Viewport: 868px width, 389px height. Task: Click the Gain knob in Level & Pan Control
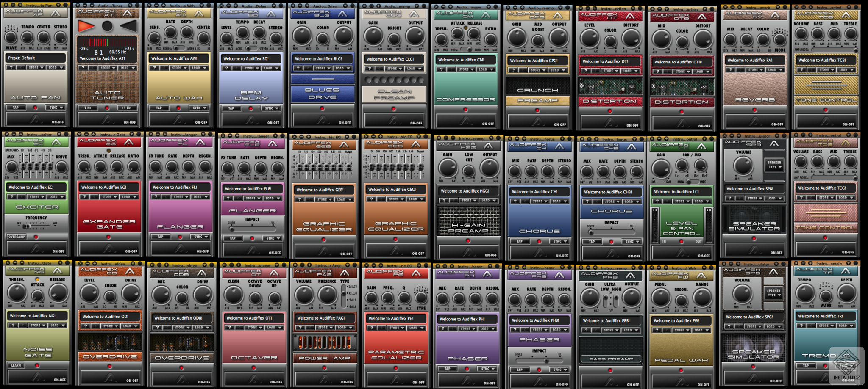point(661,168)
